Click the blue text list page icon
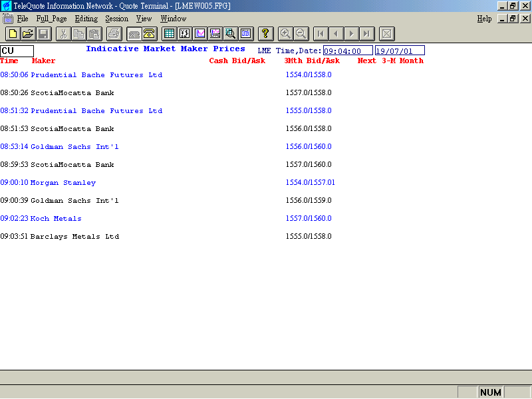Viewport: 532px width, 399px height. (x=246, y=34)
